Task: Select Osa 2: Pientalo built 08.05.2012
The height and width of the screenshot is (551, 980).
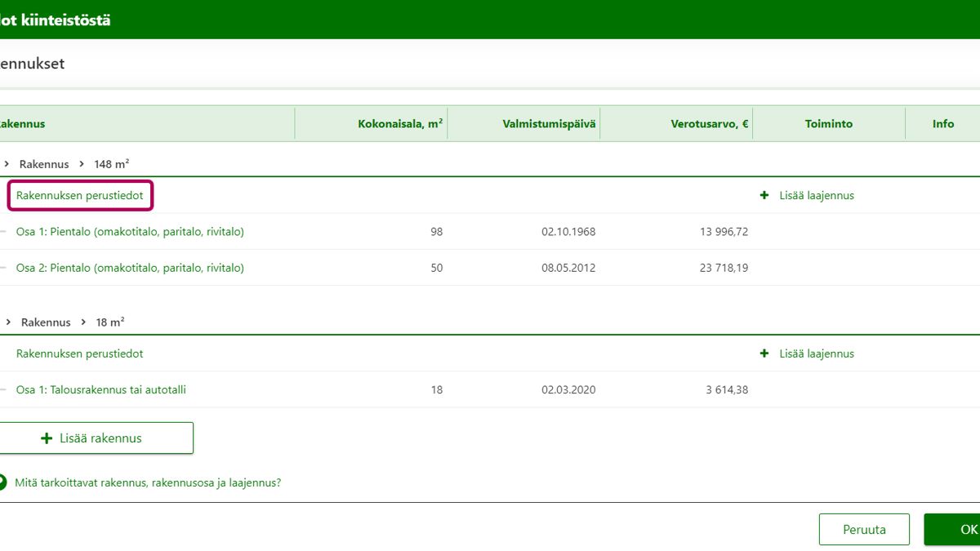Action: pyautogui.click(x=130, y=268)
